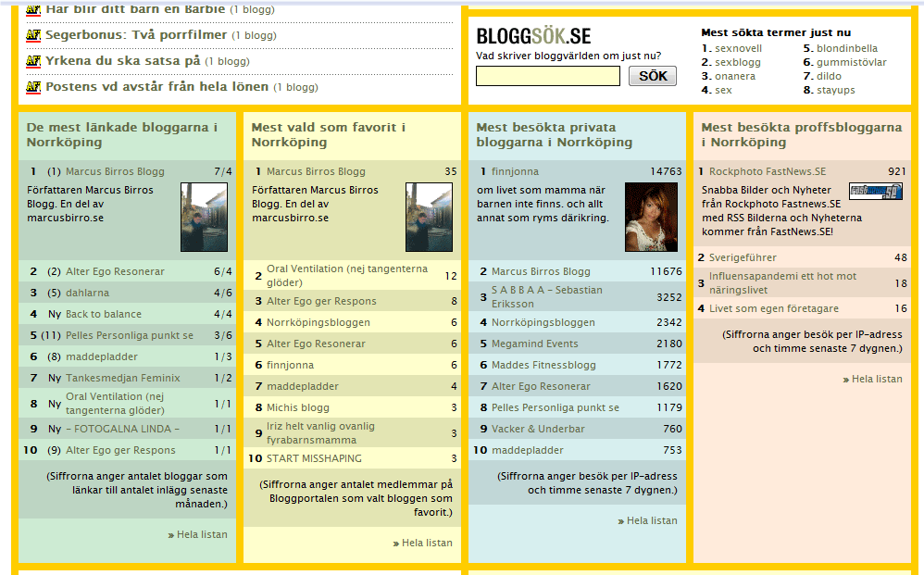Image resolution: width=924 pixels, height=575 pixels.
Task: Open Alter Ego ger Respons in most-linked list
Action: pos(120,450)
